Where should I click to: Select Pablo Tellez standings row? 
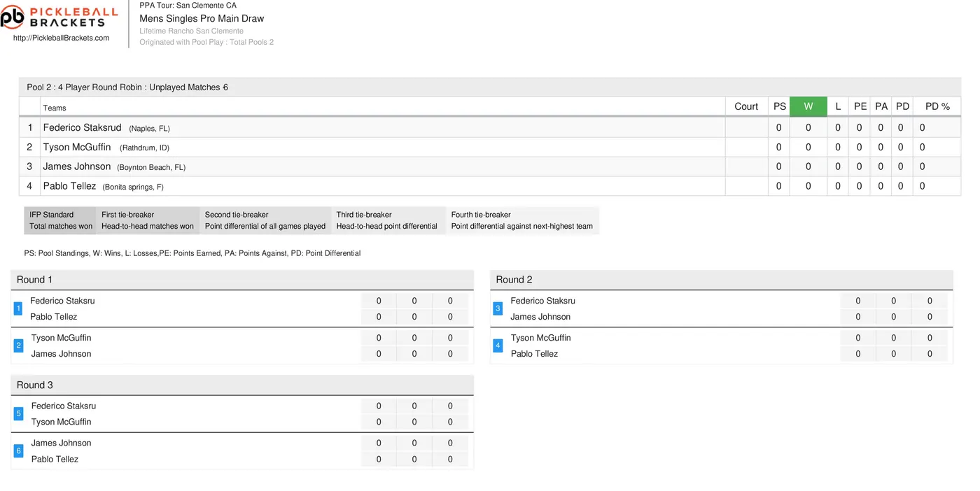[x=490, y=186]
